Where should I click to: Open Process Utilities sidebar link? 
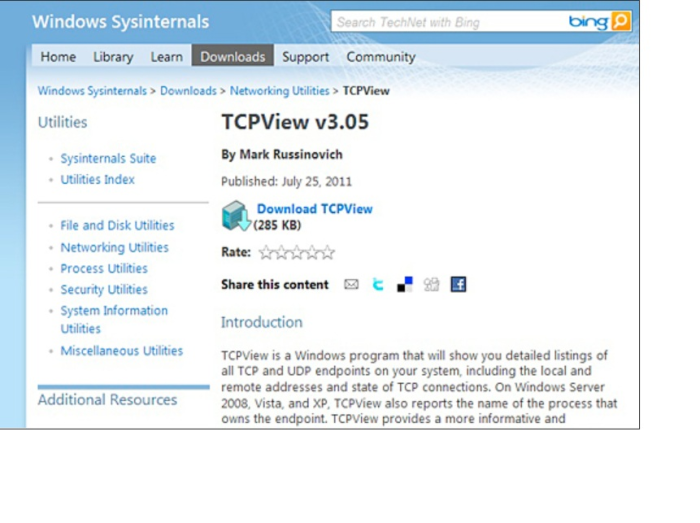pyautogui.click(x=104, y=268)
